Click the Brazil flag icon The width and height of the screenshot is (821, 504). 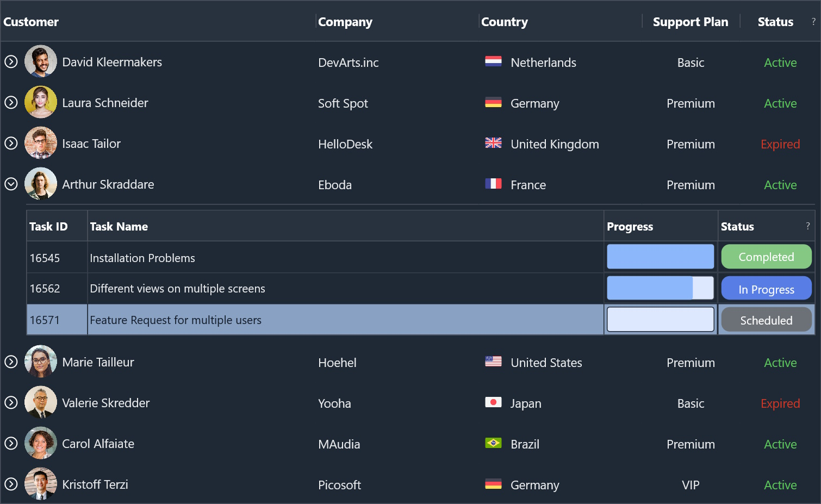493,443
